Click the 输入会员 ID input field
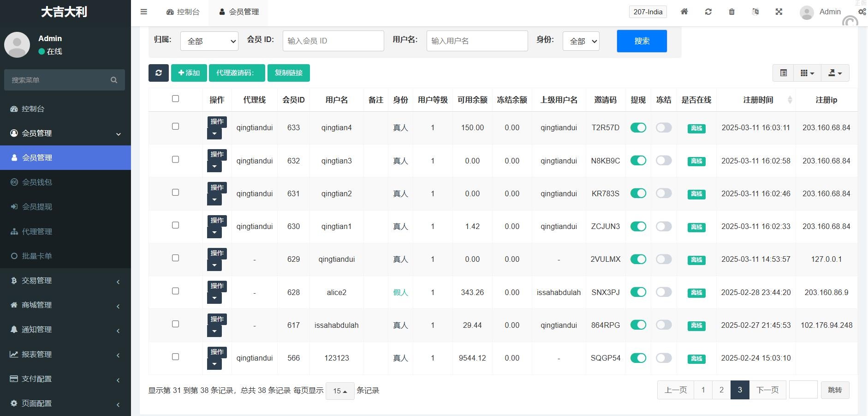The width and height of the screenshot is (868, 416). click(333, 41)
